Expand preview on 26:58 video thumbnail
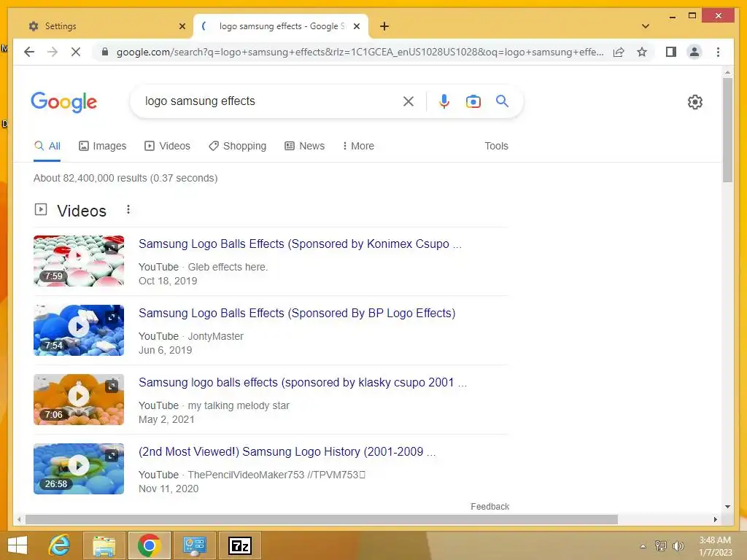 112,456
